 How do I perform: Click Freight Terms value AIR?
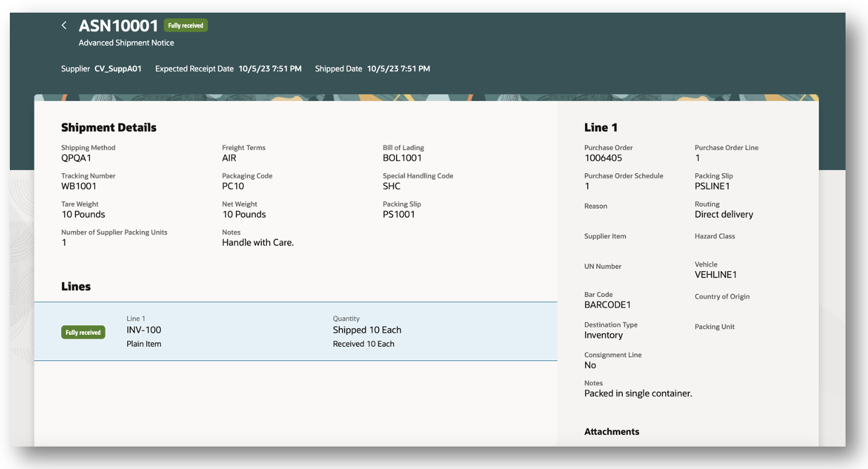click(230, 158)
